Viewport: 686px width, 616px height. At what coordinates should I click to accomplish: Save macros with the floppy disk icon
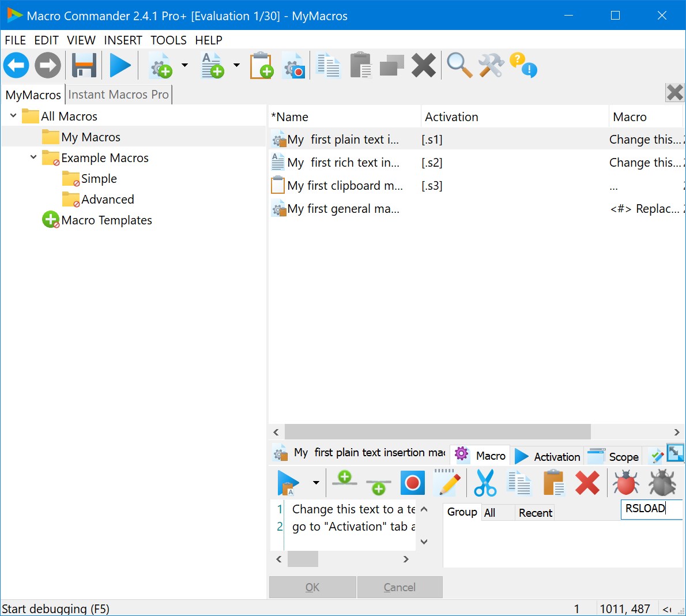(x=84, y=65)
